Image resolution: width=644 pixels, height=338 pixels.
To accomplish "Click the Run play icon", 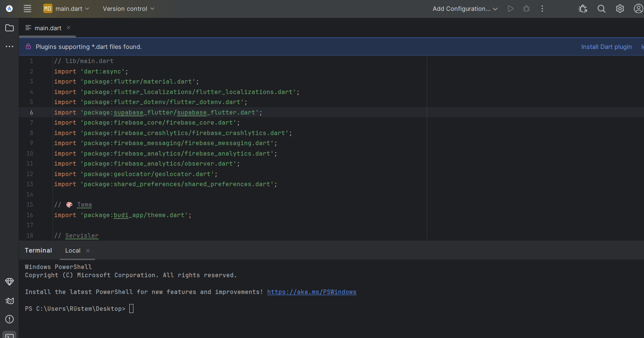I will click(511, 9).
